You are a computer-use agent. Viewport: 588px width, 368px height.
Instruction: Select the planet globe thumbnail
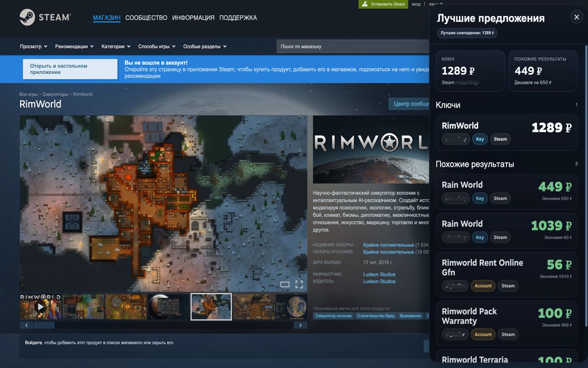pyautogui.click(x=291, y=307)
